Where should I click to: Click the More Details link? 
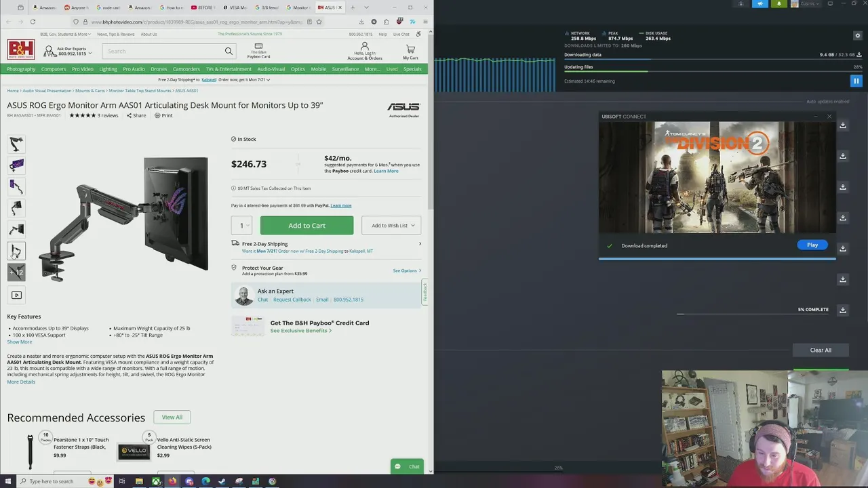(x=21, y=382)
